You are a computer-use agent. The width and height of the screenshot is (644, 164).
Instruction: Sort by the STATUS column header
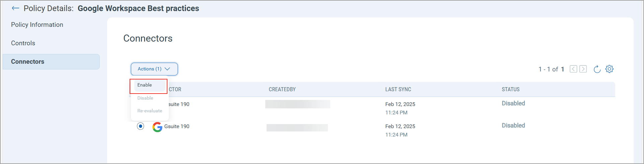pyautogui.click(x=511, y=90)
